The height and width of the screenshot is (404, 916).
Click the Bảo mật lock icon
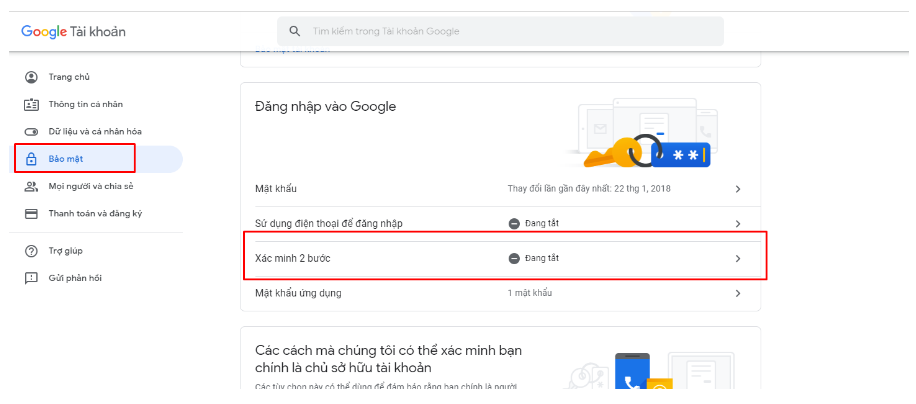click(31, 159)
